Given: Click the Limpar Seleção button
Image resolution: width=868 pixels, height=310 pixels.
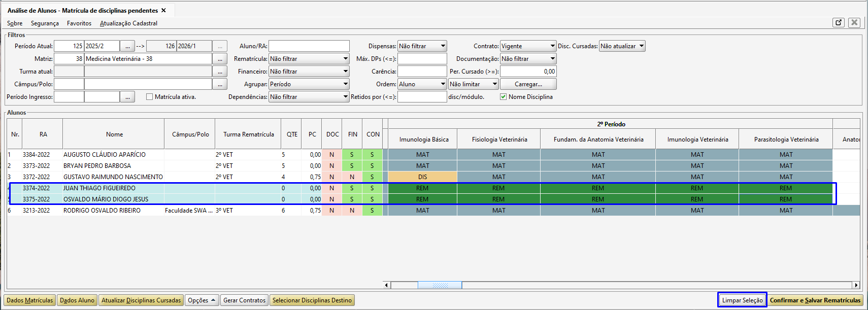Looking at the screenshot, I should pos(742,300).
